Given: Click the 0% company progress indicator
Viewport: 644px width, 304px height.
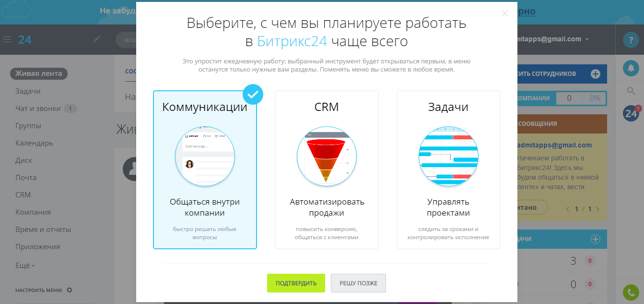Looking at the screenshot, I should tap(595, 98).
